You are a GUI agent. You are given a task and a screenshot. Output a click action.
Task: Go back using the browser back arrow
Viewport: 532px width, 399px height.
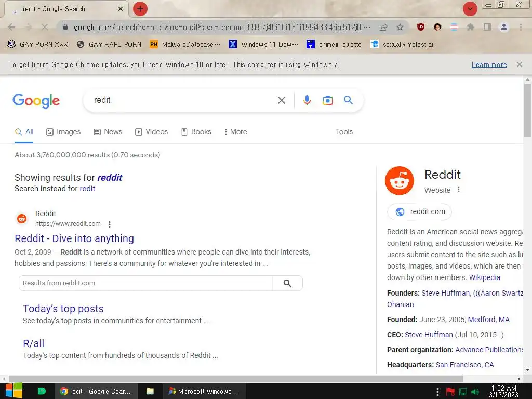click(x=11, y=27)
